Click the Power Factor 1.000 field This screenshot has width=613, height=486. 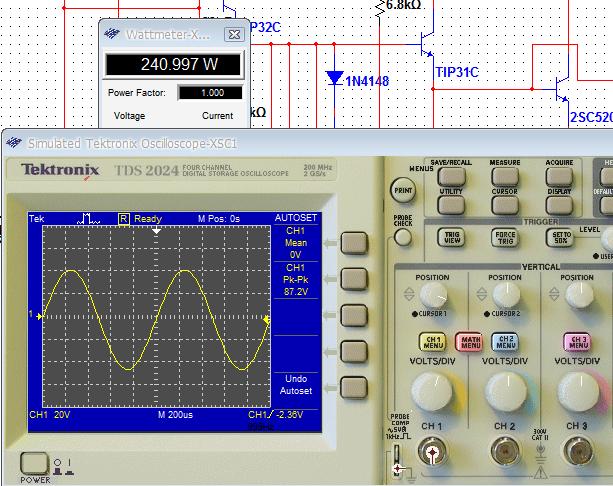pos(210,93)
